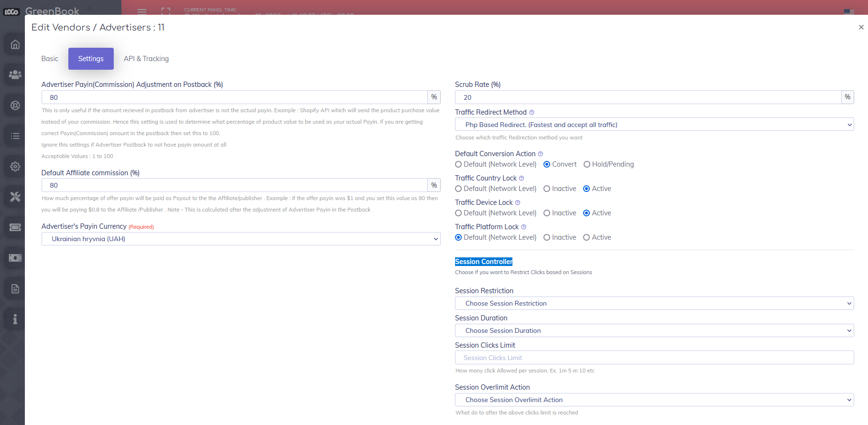Open the document file sidebar icon
This screenshot has height=425, width=868.
click(15, 289)
